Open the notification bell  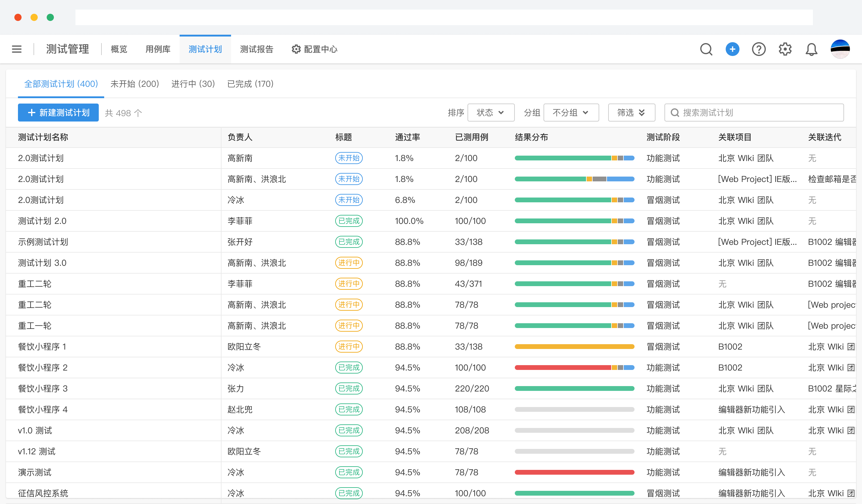tap(812, 49)
